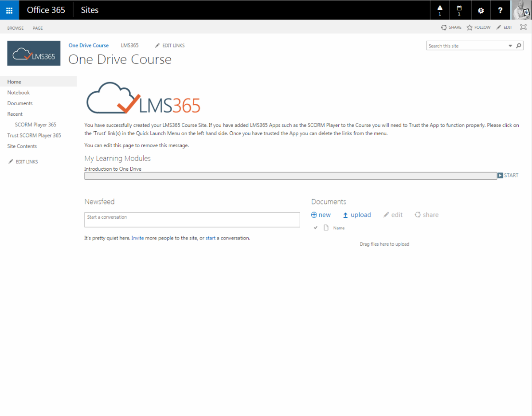
Task: Open the search scope dropdown arrow
Action: (510, 46)
